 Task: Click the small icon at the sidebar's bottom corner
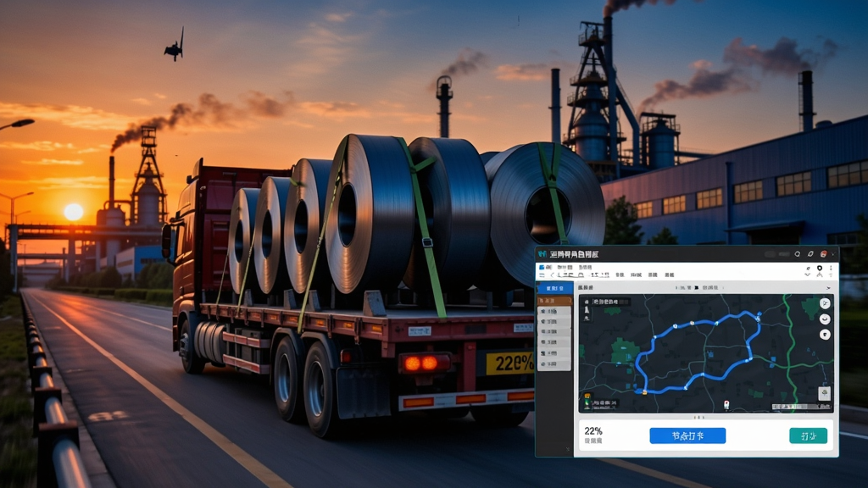pos(568,449)
